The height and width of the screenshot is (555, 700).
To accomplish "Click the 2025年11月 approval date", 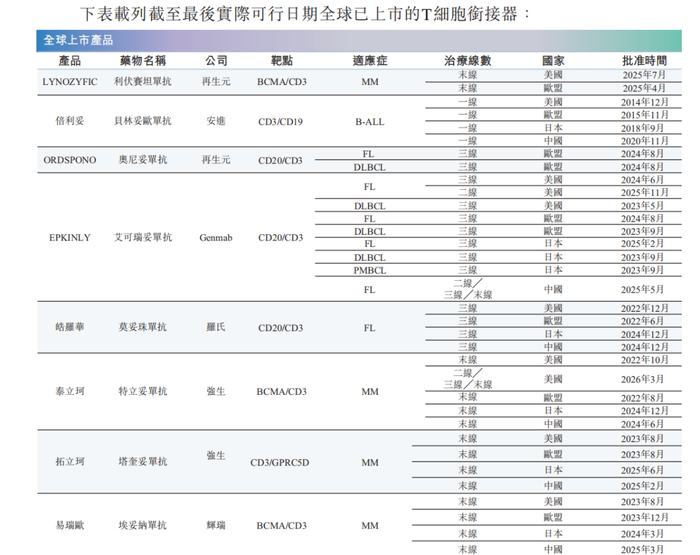I will tap(644, 192).
